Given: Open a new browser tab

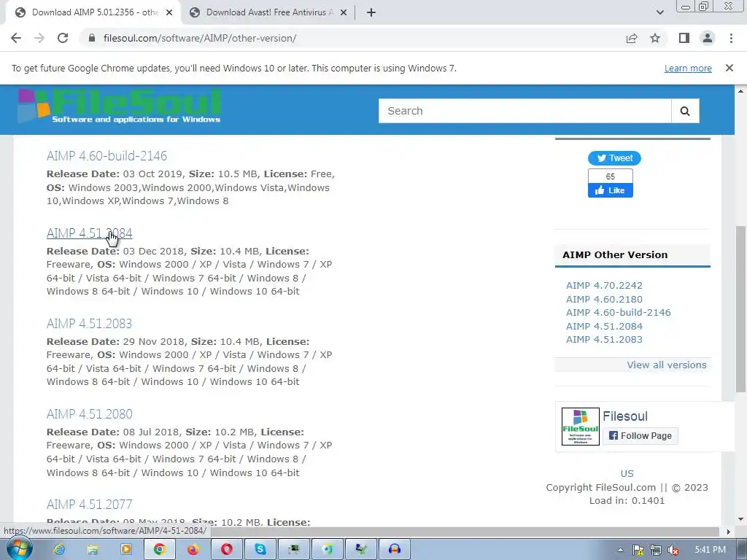Looking at the screenshot, I should pos(371,12).
